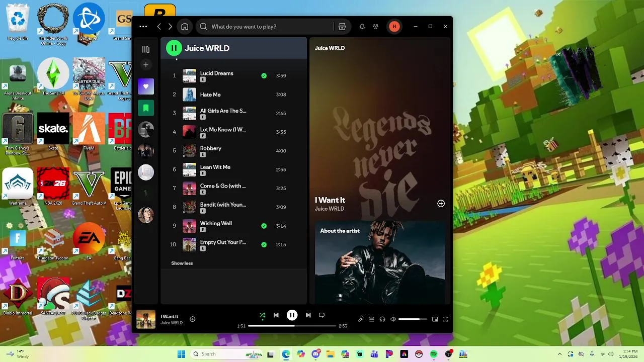Image resolution: width=644 pixels, height=362 pixels.
Task: Select Wishing Well track
Action: [x=233, y=226]
